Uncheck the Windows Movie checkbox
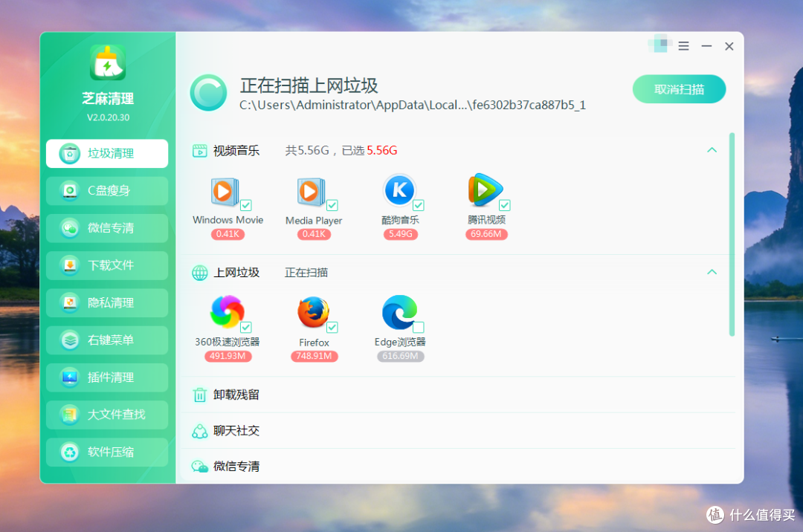Image resolution: width=803 pixels, height=532 pixels. tap(246, 205)
